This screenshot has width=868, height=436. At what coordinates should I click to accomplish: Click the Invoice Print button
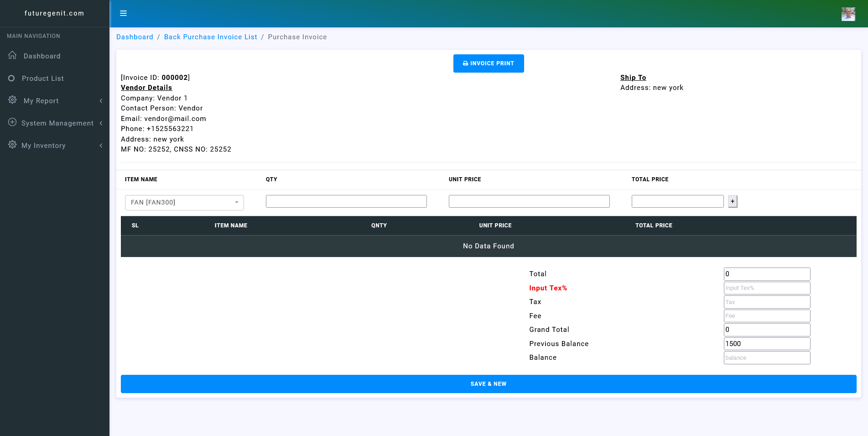(x=488, y=63)
